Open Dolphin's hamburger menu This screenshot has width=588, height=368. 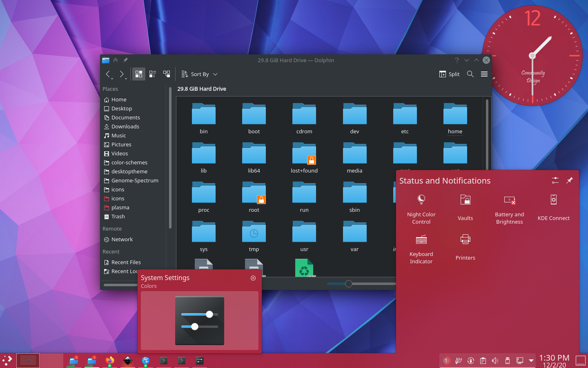click(x=484, y=74)
